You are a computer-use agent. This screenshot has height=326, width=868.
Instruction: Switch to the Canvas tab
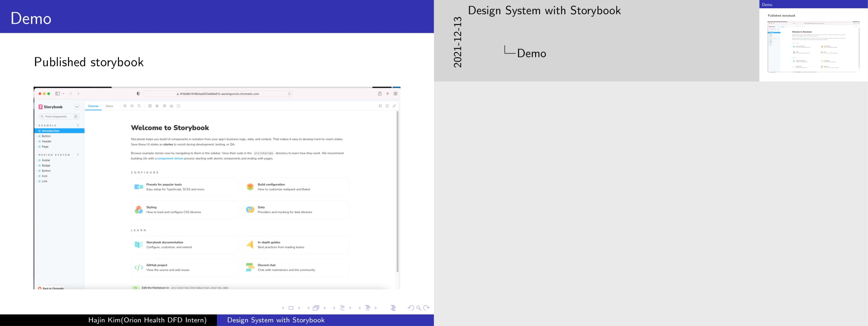coord(93,106)
